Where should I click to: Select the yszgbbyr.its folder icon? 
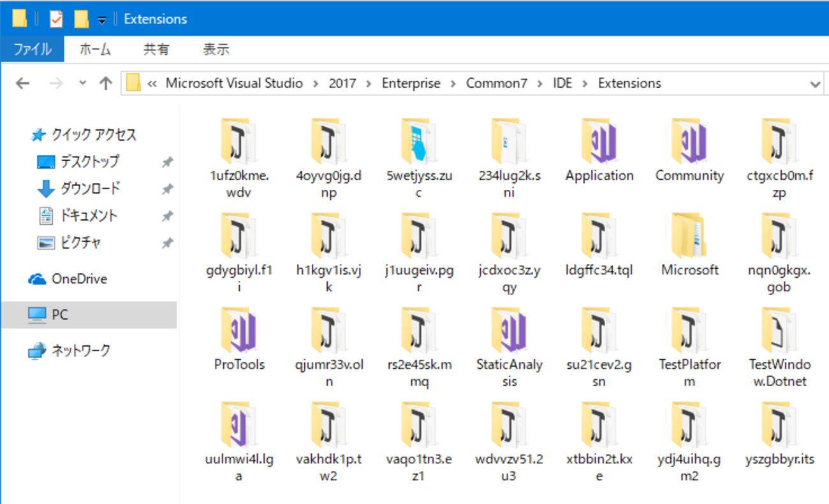[x=779, y=424]
